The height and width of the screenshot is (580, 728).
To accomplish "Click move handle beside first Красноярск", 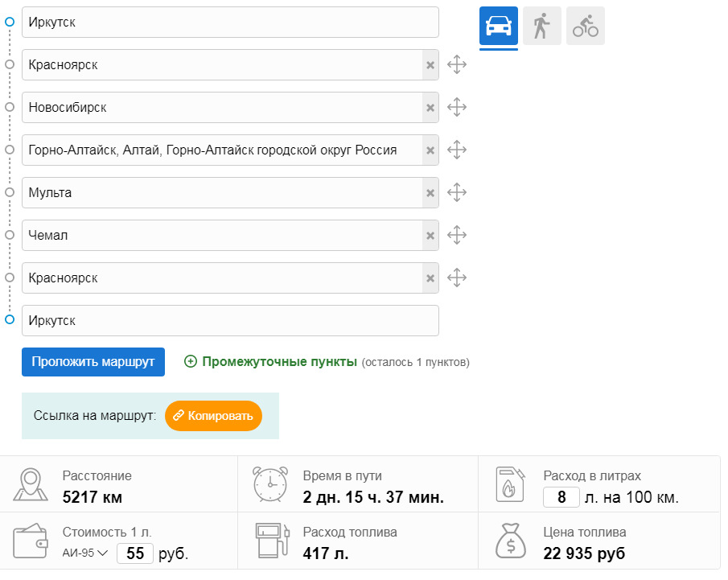I will [457, 64].
